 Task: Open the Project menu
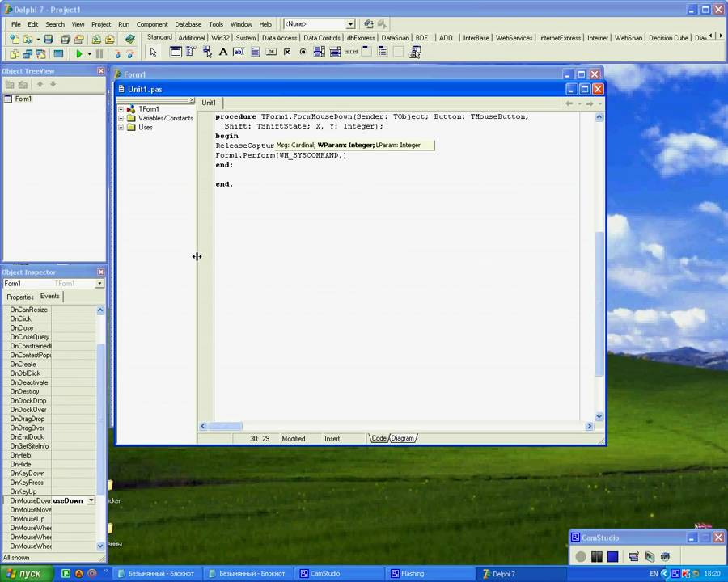tap(101, 24)
